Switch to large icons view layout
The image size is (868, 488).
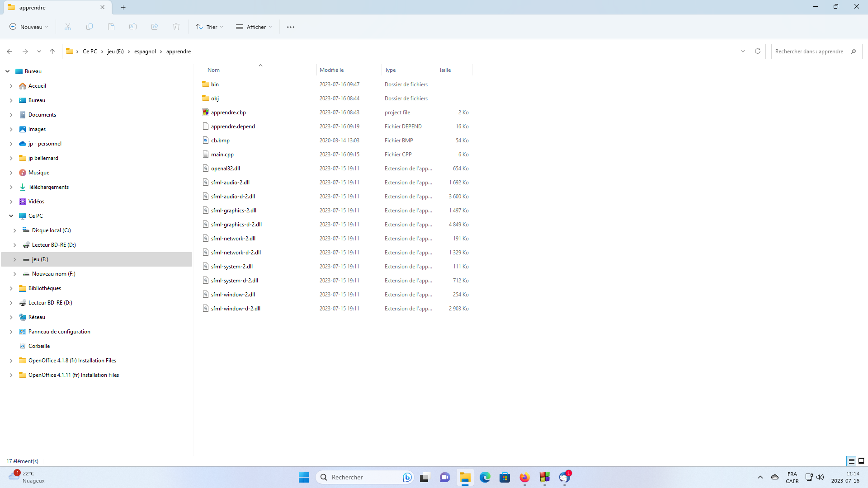[861, 461]
